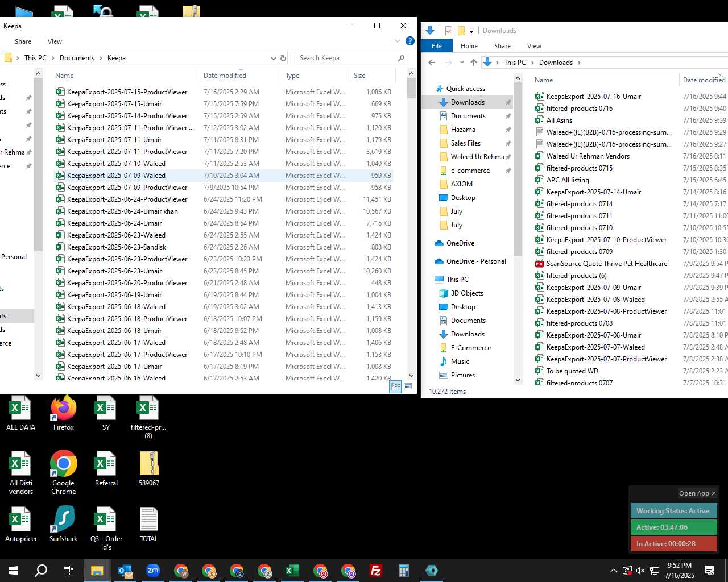Click New folder icon in Downloads title bar
Image resolution: width=728 pixels, height=582 pixels.
[461, 31]
